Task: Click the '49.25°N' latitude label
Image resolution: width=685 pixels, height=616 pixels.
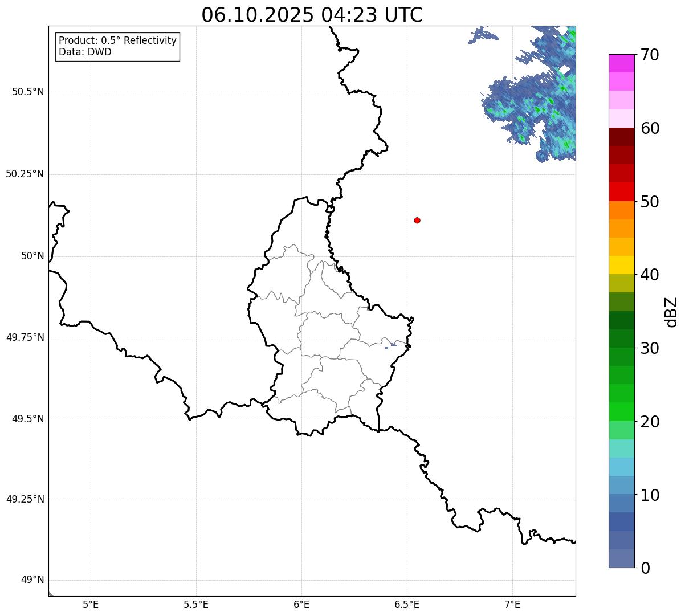Action: [x=25, y=499]
